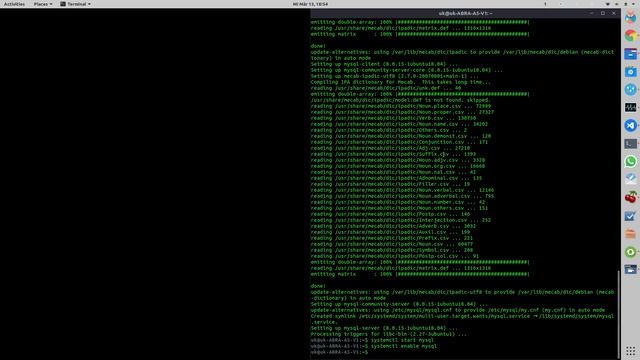Open the screenshot camera app in dock

coord(630,71)
